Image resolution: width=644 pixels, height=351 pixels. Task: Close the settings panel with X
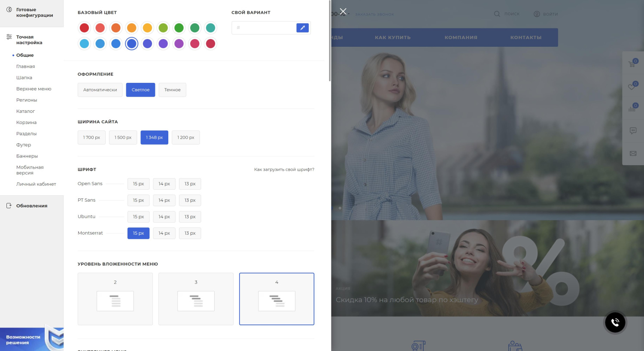point(343,12)
